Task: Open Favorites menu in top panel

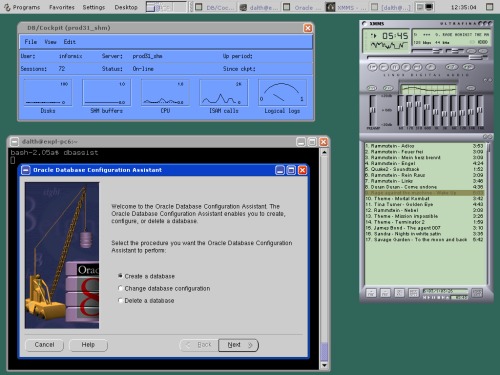Action: tap(62, 7)
